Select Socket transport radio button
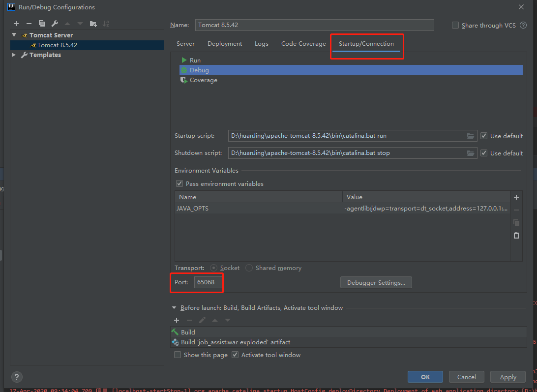Screen dimensions: 537x392 [x=213, y=268]
